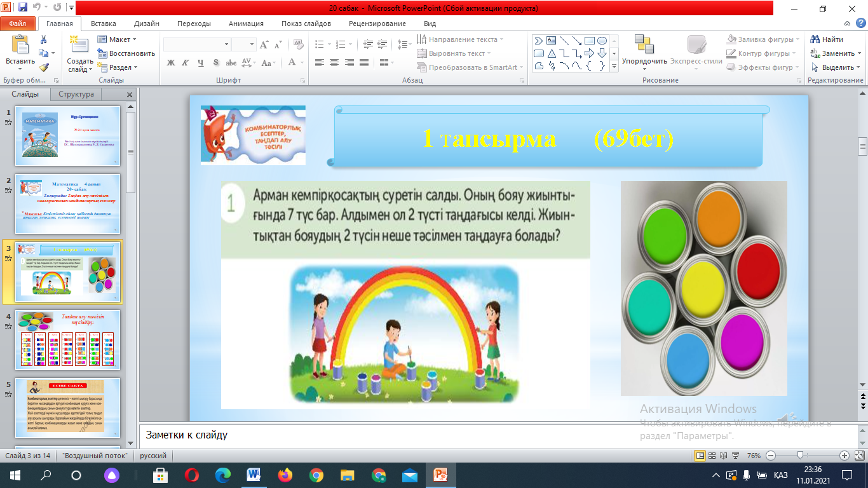The image size is (868, 488).
Task: Increase list indent level icon
Action: point(383,44)
